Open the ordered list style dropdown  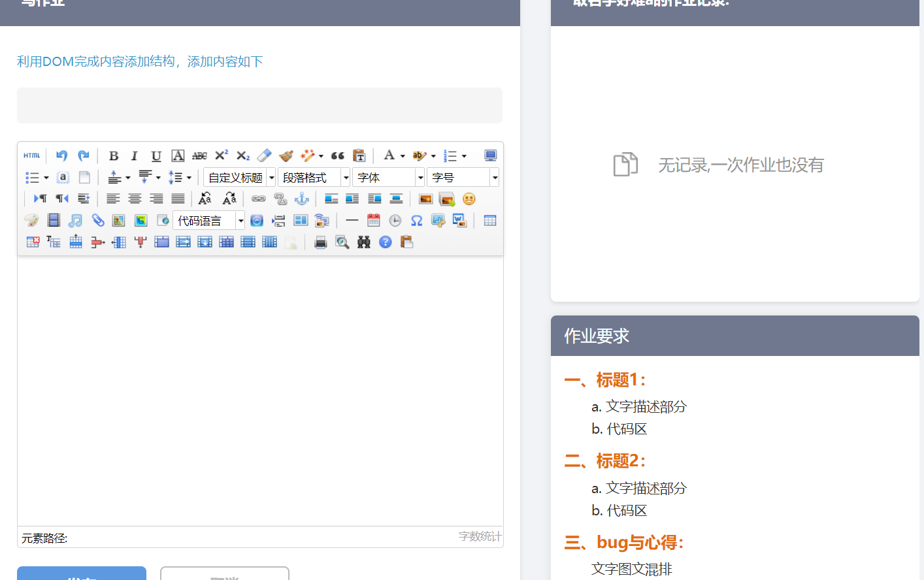coord(464,156)
